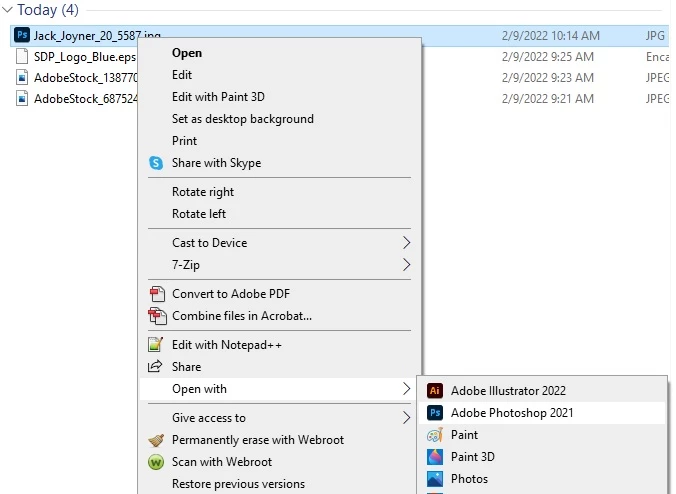Open with Photos
Viewport: 676px width, 494px height.
542,479
